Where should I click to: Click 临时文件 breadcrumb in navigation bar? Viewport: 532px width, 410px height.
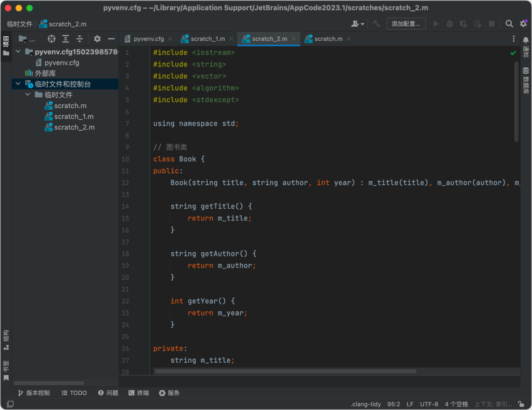[20, 24]
